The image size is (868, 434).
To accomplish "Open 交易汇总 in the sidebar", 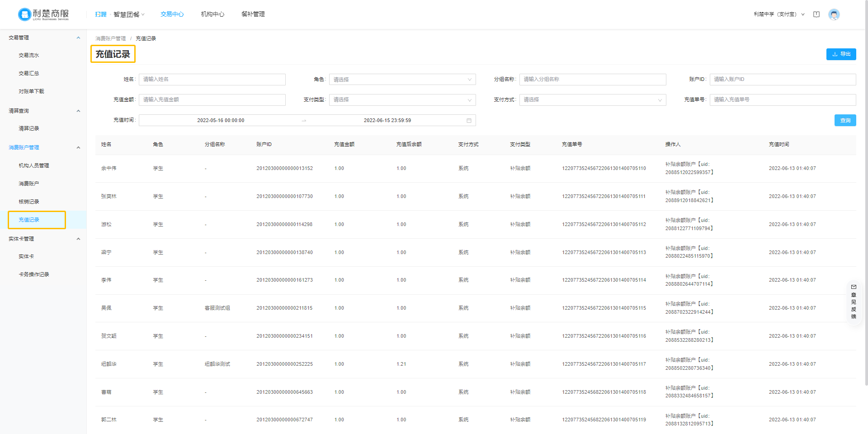I will [29, 73].
